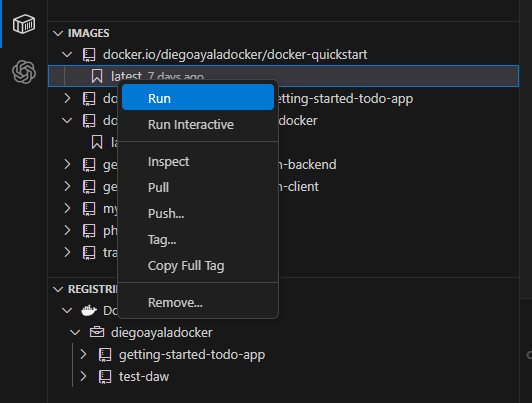The width and height of the screenshot is (532, 403).
Task: Click the book icon of the 'ph' image
Action: [x=89, y=231]
